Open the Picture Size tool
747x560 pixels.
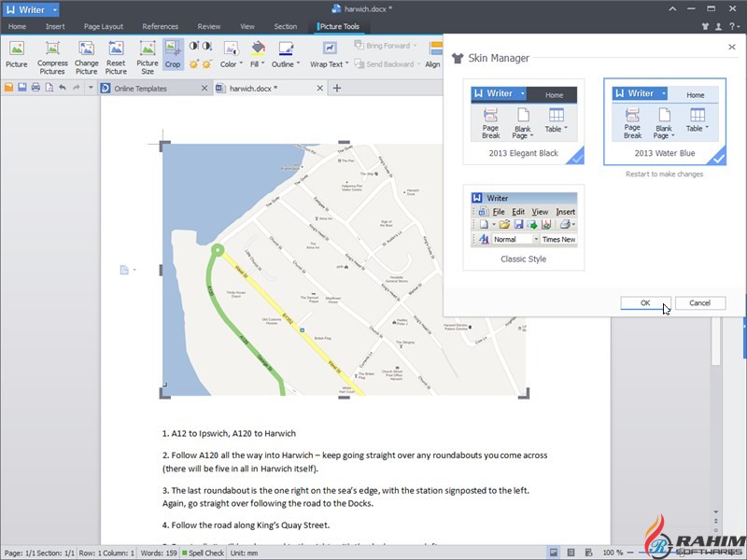(x=148, y=58)
